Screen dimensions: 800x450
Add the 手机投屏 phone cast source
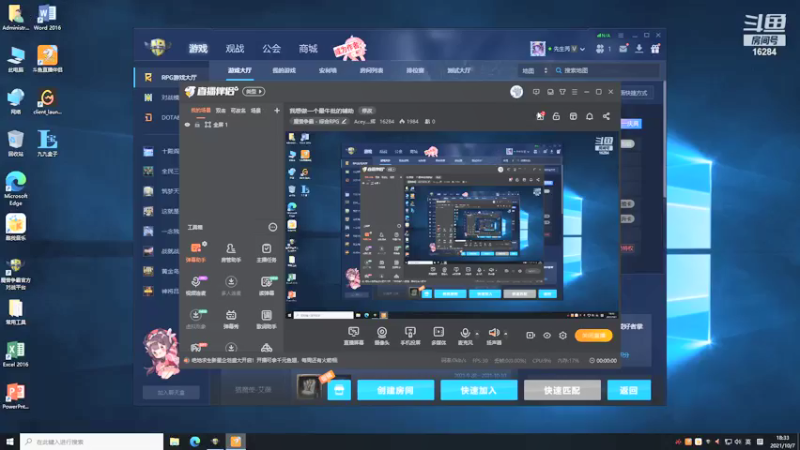[x=410, y=336]
